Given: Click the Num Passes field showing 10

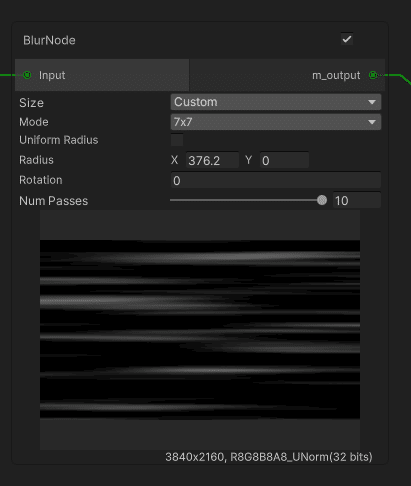Looking at the screenshot, I should click(357, 200).
